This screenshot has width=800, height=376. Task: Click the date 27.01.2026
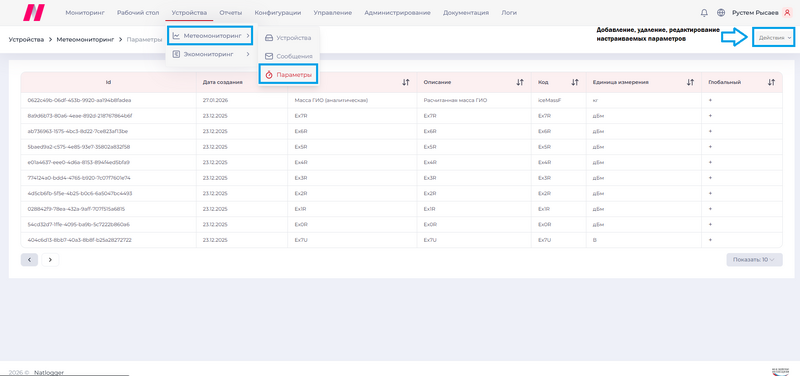[x=215, y=101]
